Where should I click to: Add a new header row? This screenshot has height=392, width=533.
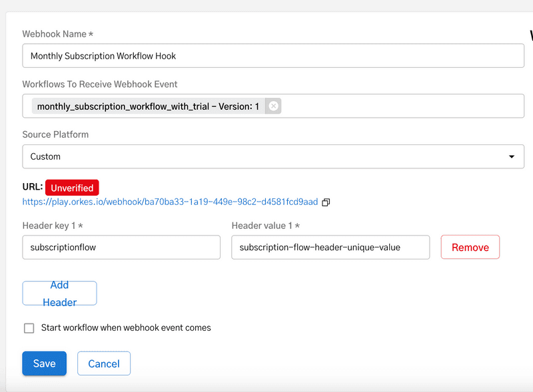click(59, 293)
